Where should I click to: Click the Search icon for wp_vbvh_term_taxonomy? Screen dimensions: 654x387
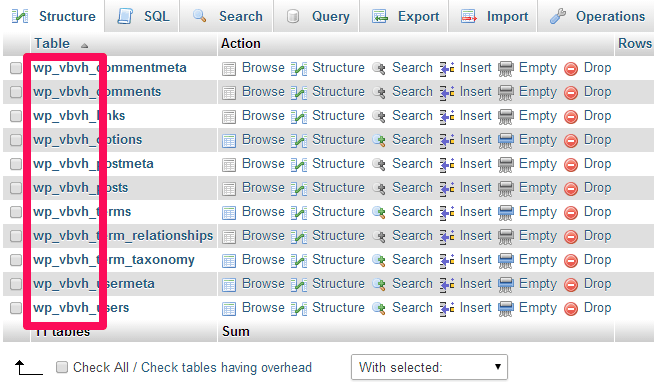coord(379,260)
